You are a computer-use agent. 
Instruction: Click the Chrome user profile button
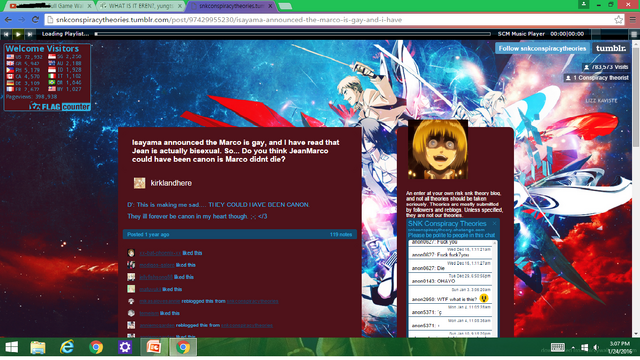pyautogui.click(x=584, y=4)
